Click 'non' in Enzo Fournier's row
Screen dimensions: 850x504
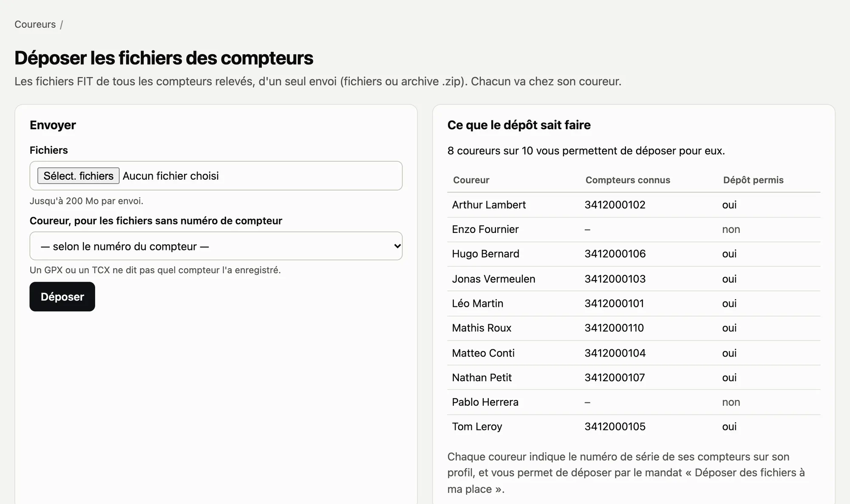tap(731, 229)
